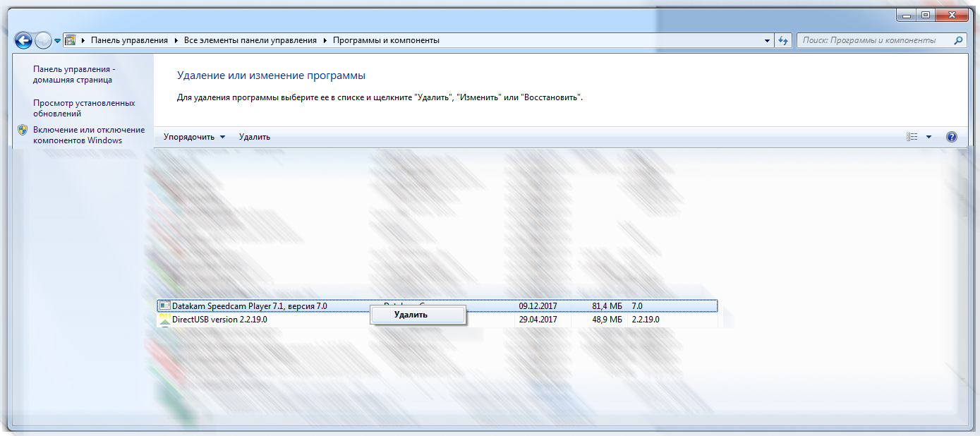Open "Панель управления - домашняя страница" link
Screen dimensions: 980x436
coord(73,74)
